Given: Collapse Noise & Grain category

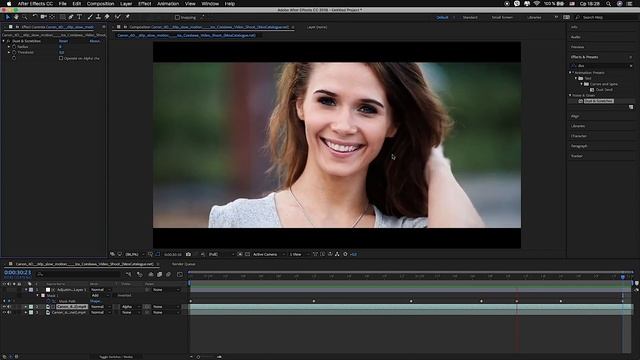Looking at the screenshot, I should (571, 95).
